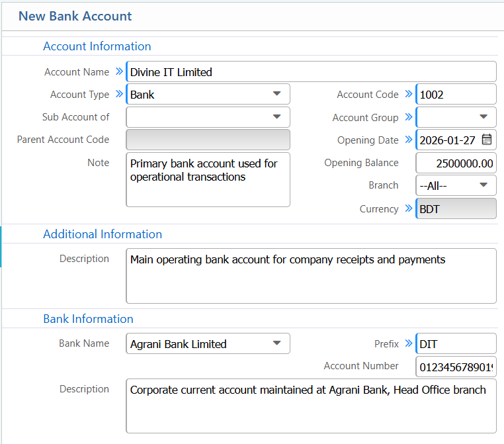Expand the Branch dropdown showing --All--
The width and height of the screenshot is (504, 444).
(x=456, y=185)
